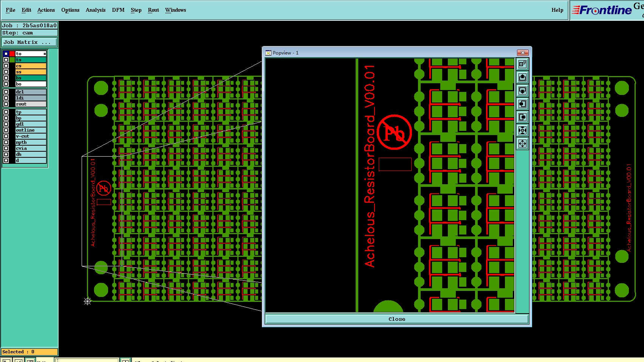Image resolution: width=644 pixels, height=362 pixels.
Task: Toggle the 'tp' layer checkbox
Action: (6, 112)
